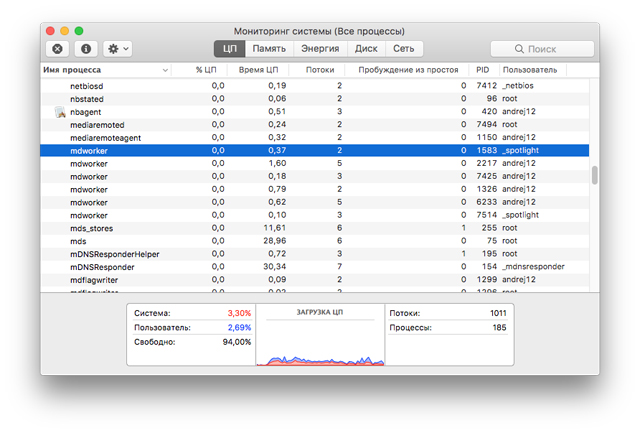Viewport: 640px width, 433px height.
Task: Click the magnifier icon in search field
Action: coord(520,48)
